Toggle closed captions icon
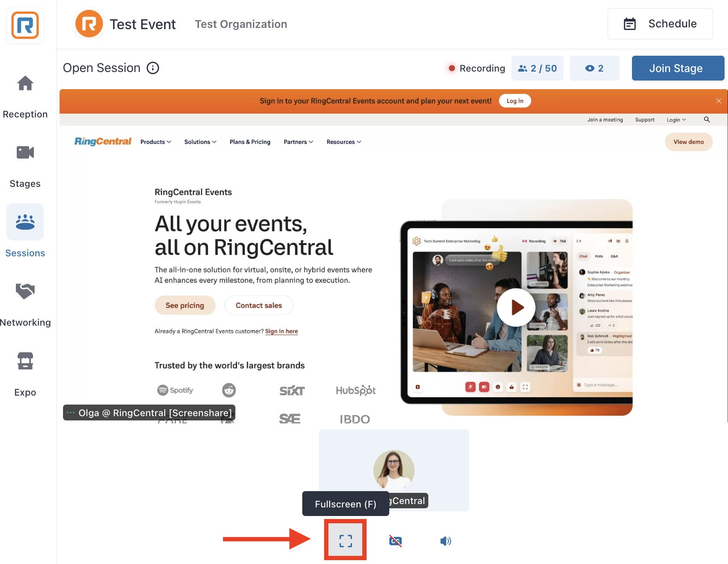The height and width of the screenshot is (564, 728). coord(396,541)
